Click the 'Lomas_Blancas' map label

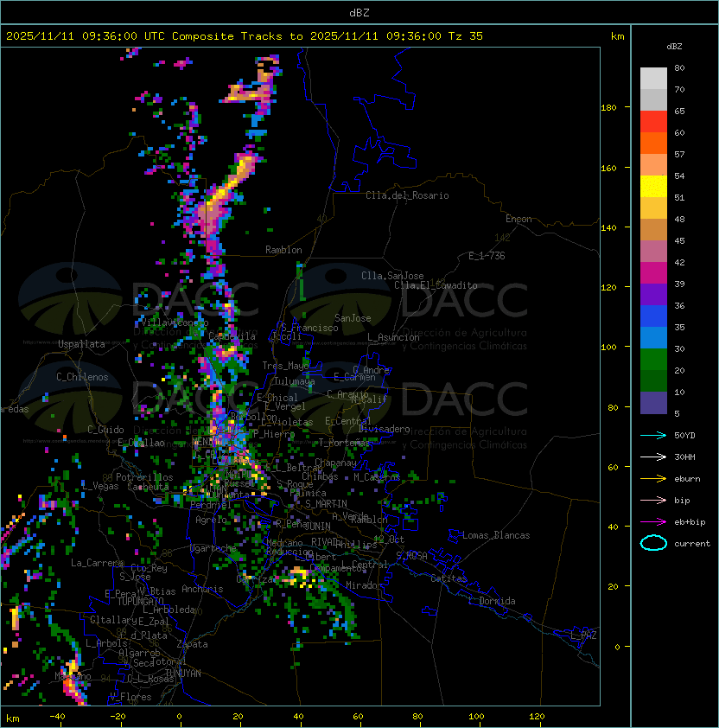(496, 535)
